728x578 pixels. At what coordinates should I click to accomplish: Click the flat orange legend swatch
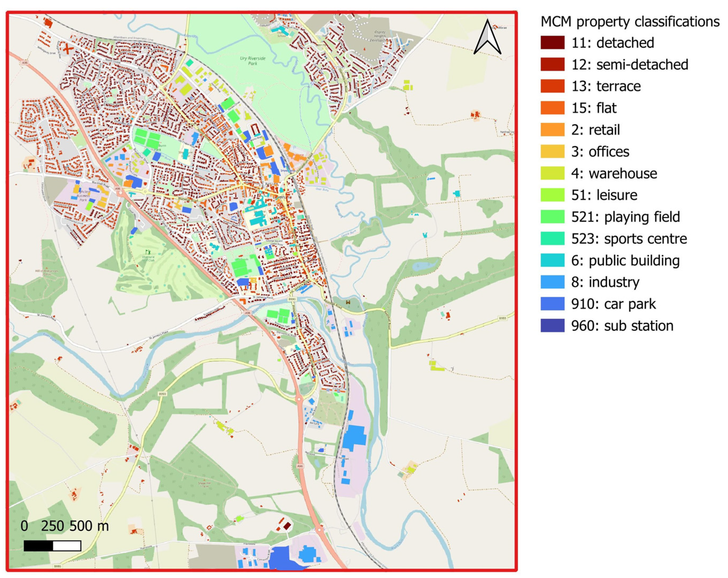552,108
